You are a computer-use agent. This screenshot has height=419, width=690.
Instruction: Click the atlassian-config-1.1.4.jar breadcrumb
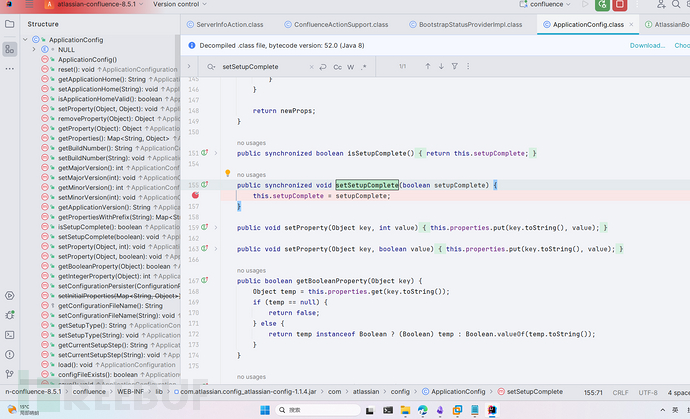[x=245, y=392]
